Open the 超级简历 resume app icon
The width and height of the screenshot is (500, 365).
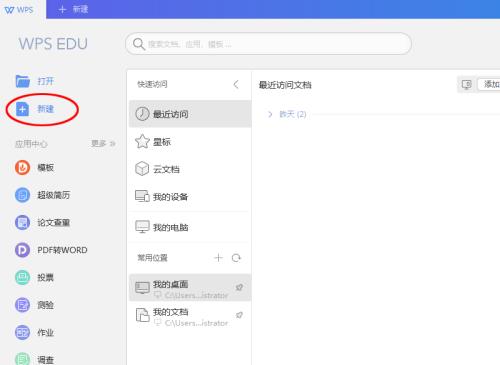[x=22, y=195]
